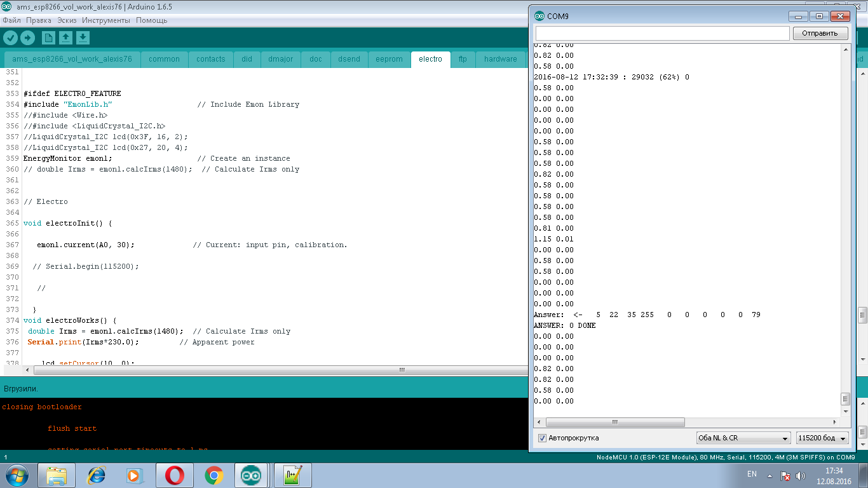The width and height of the screenshot is (868, 488).
Task: Switch to the contacts tab
Action: tap(210, 59)
